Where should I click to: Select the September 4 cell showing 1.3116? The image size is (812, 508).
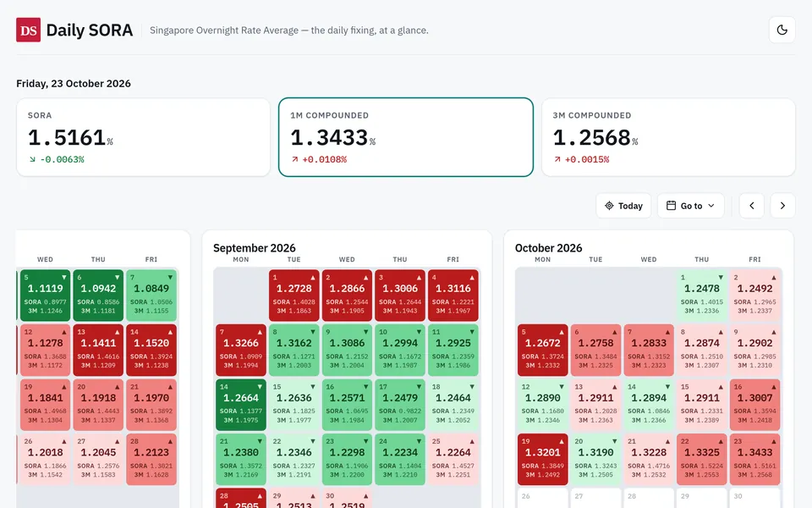(x=453, y=295)
